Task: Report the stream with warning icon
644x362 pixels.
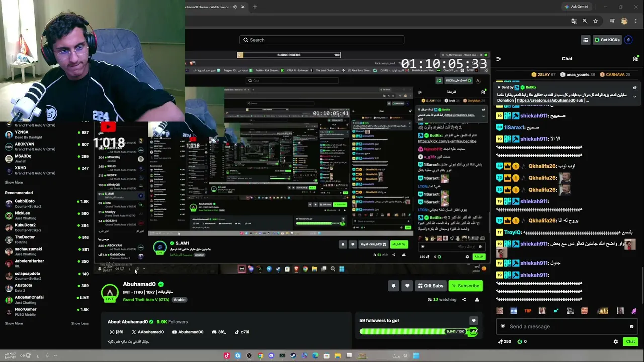Action: (x=477, y=300)
